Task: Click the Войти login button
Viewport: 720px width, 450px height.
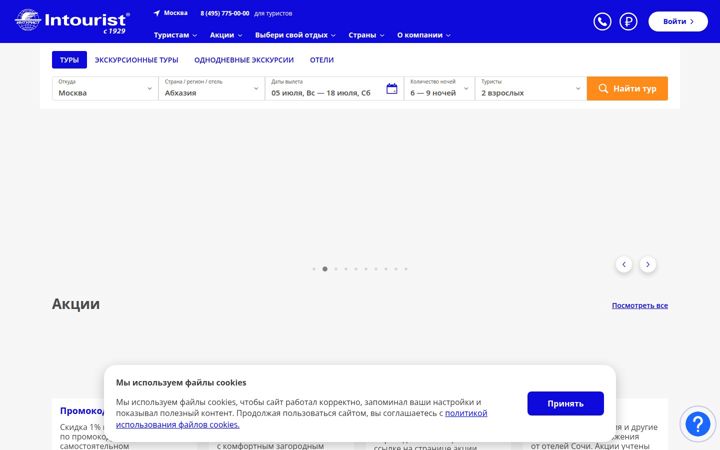Action: tap(678, 22)
